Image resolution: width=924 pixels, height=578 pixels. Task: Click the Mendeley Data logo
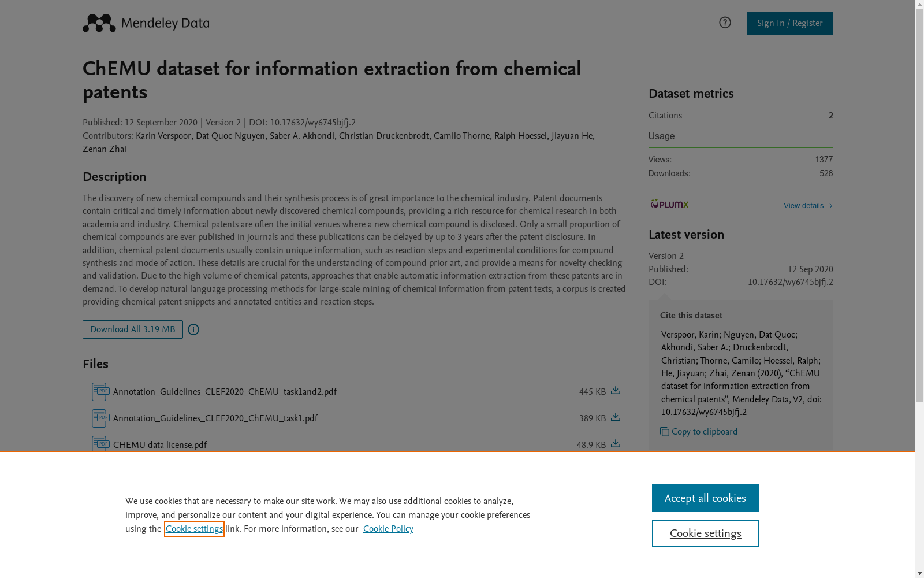(x=146, y=23)
